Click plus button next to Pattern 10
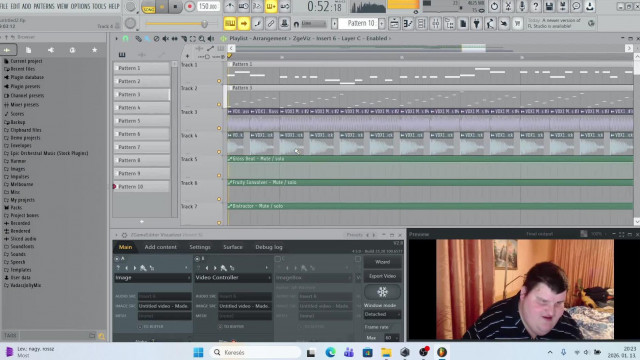 (382, 24)
